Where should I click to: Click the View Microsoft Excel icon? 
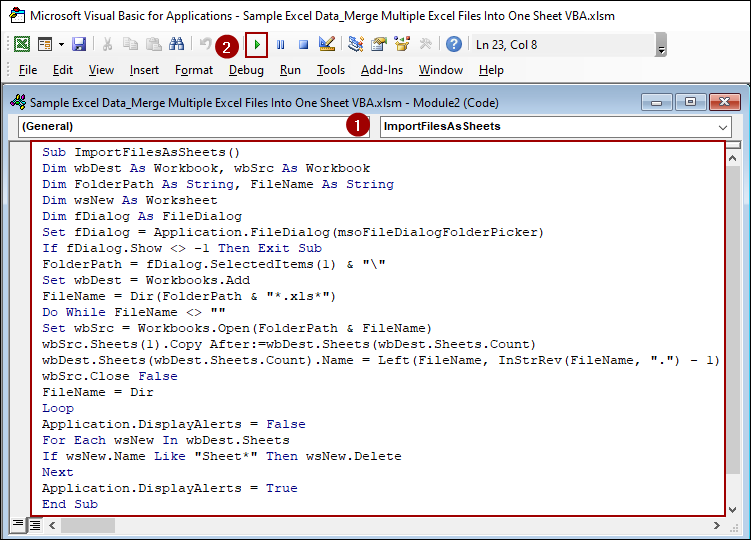pos(21,44)
